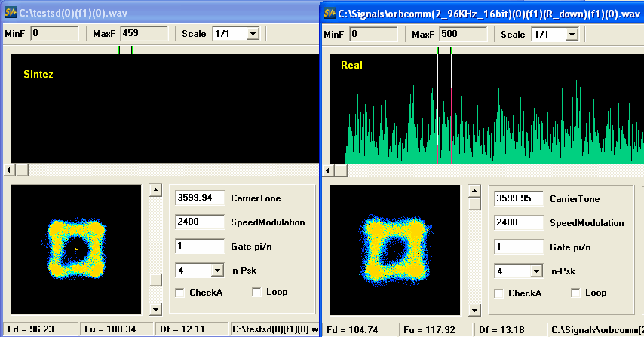Click the CarrierTone field showing 3599.94
The width and height of the screenshot is (644, 337).
click(x=200, y=198)
